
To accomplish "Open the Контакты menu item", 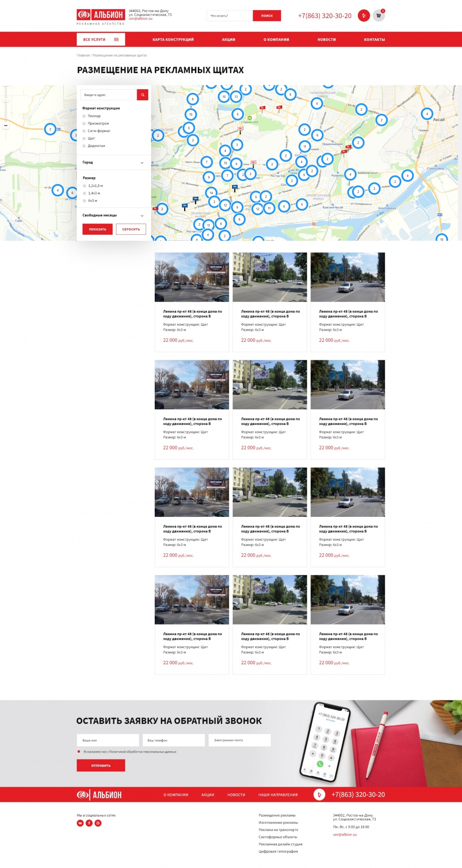I will click(374, 40).
